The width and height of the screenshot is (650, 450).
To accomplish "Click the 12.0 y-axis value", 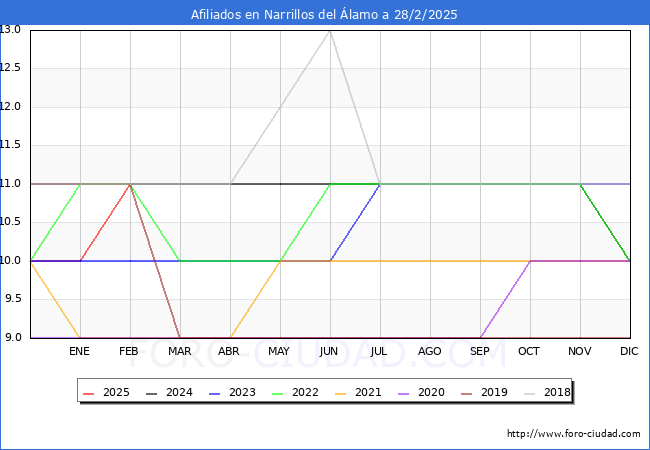I will pos(10,106).
